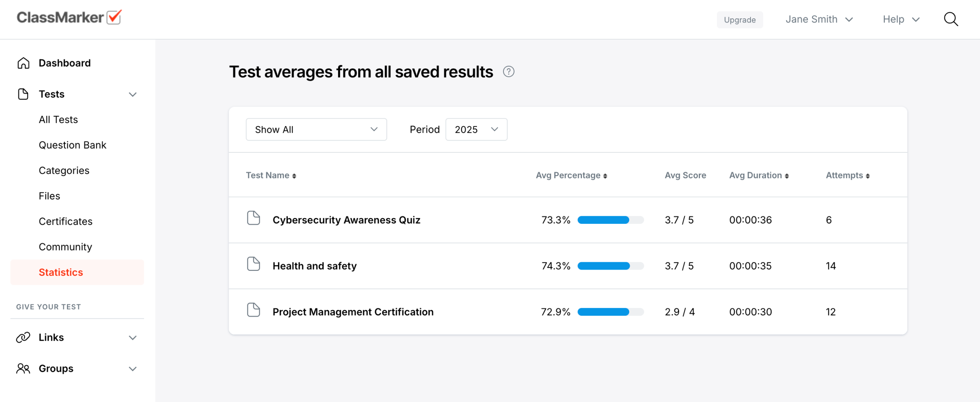Open the Period 2025 dropdown
This screenshot has height=402, width=980.
476,130
